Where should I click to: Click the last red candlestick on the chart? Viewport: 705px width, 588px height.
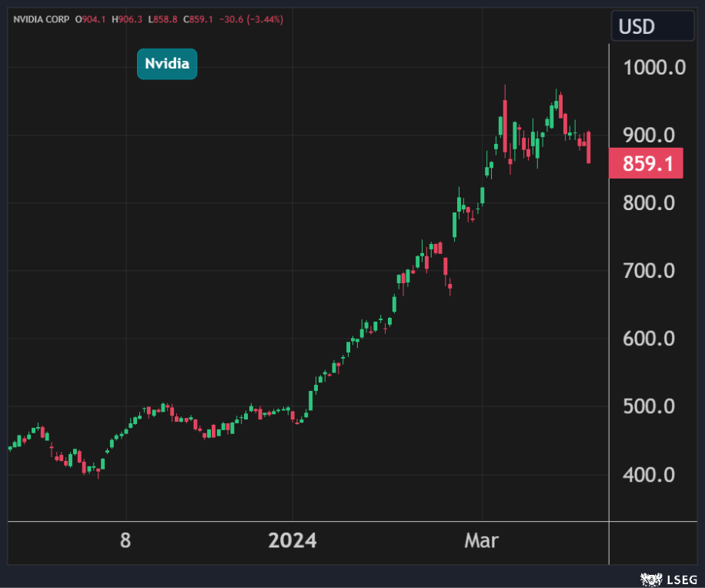click(x=589, y=146)
